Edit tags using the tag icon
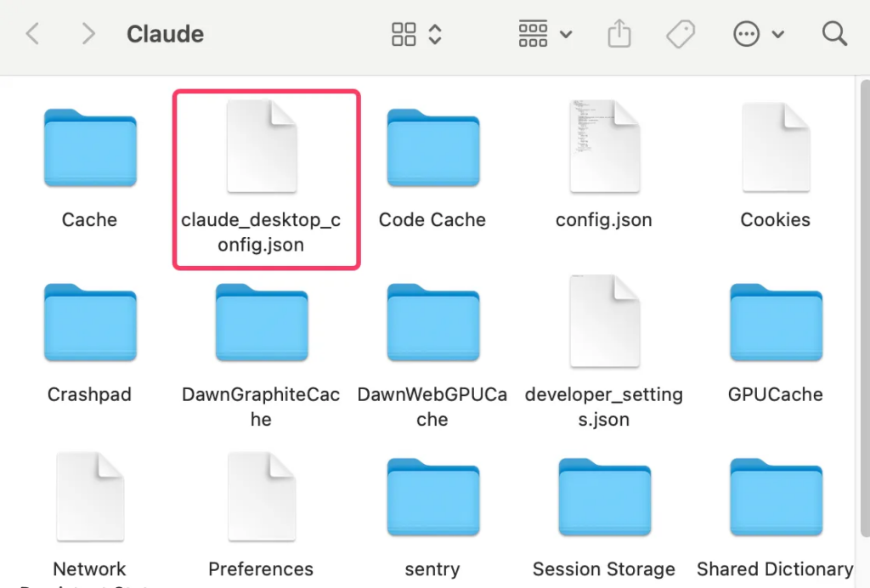The width and height of the screenshot is (870, 588). click(x=681, y=34)
